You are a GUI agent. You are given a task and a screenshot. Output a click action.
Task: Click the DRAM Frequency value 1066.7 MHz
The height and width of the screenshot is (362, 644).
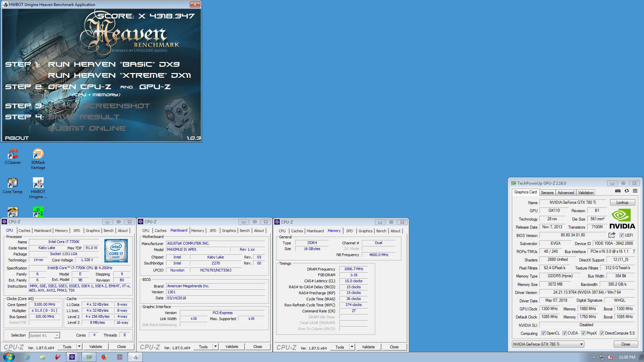(x=354, y=269)
